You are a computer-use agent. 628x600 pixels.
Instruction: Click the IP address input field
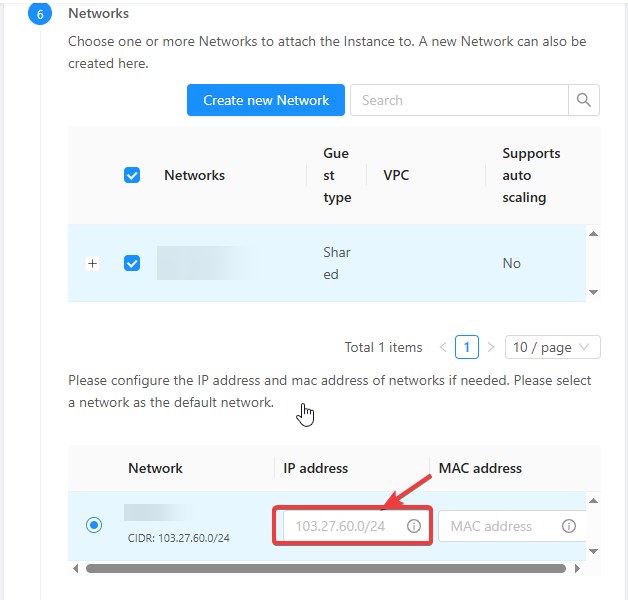coord(352,526)
